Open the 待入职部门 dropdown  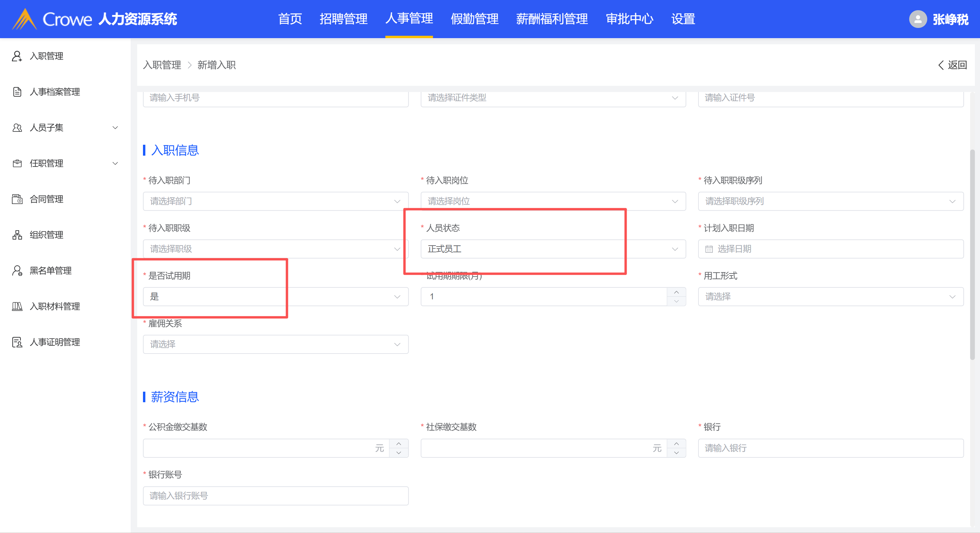[x=275, y=201]
